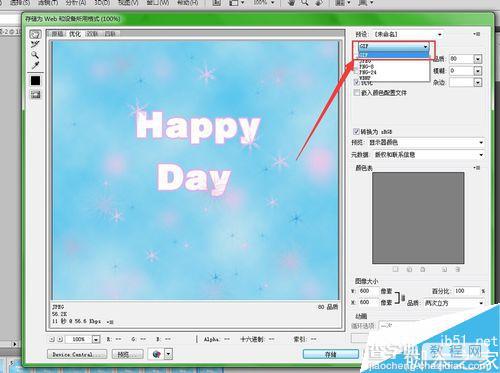Open the 窗口(W) menu in Photoshop

[158, 3]
